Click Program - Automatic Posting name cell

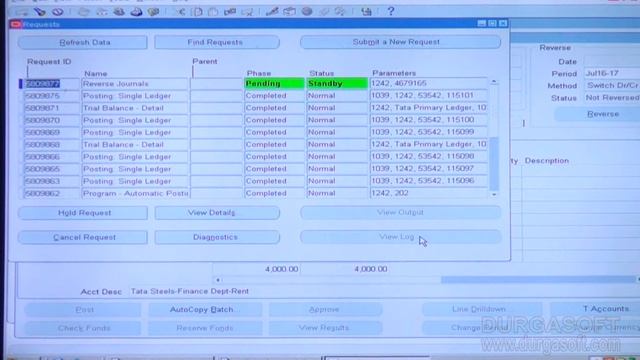(x=135, y=193)
